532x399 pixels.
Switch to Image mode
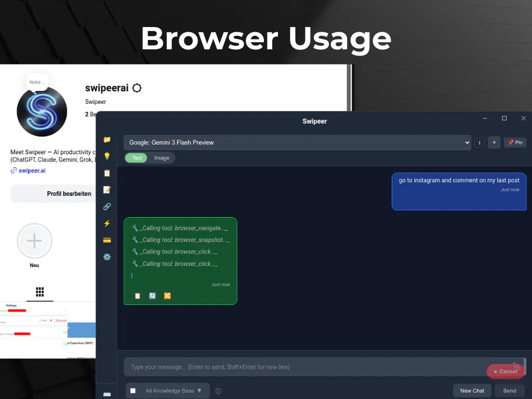point(162,158)
